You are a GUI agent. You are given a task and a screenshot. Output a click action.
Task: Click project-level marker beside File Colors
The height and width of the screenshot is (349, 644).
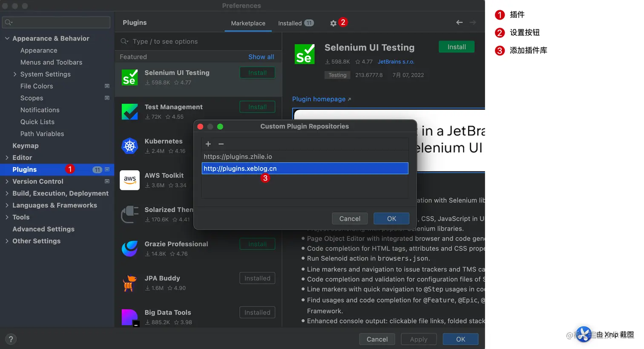click(x=107, y=86)
